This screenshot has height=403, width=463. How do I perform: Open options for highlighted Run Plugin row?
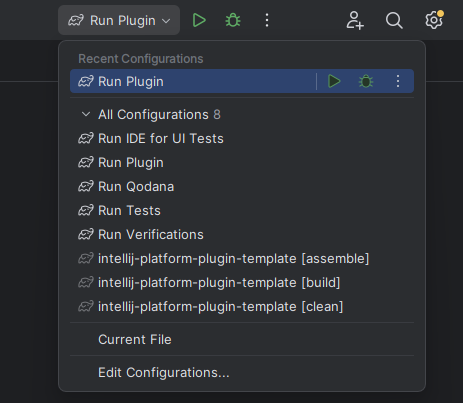point(398,81)
